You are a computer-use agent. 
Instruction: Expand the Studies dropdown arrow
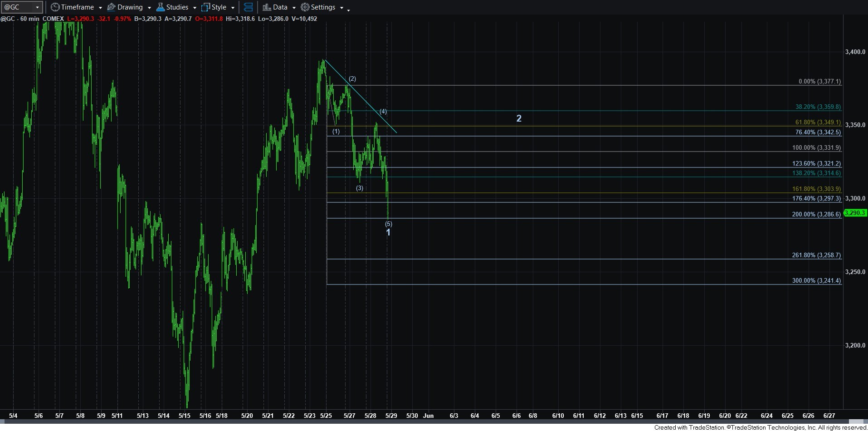coord(195,8)
